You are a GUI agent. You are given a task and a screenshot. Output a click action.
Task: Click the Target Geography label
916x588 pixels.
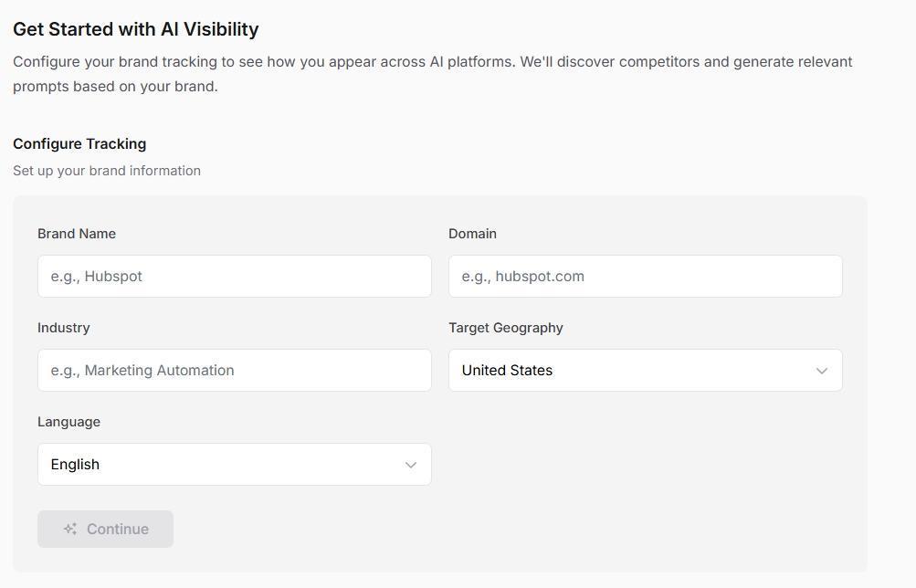coord(505,328)
